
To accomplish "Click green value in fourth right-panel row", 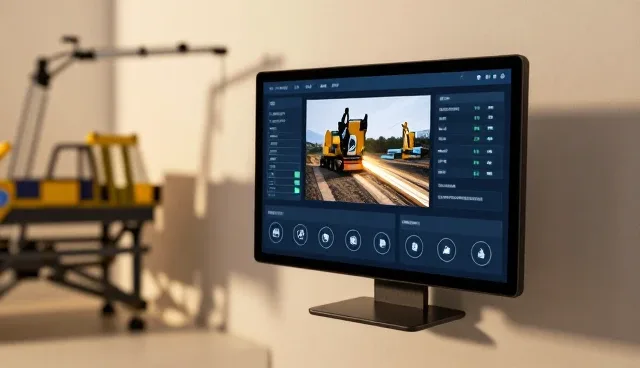I will pos(476,139).
